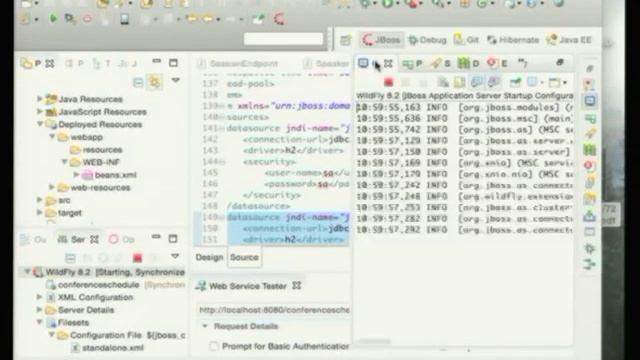Viewport: 640px width, 360px height.
Task: Select the conferenceschedule deployment
Action: pyautogui.click(x=93, y=284)
